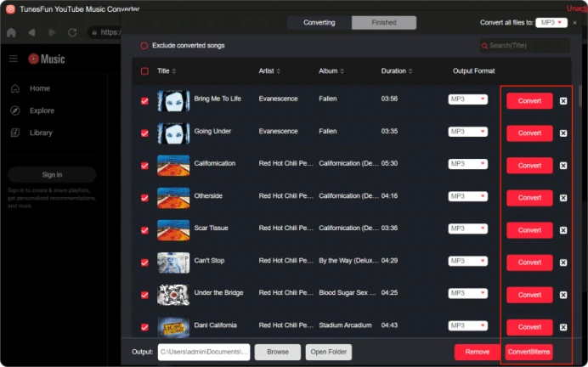Screen dimensions: 588x367
Task: Click Convert8Items button
Action: pos(529,352)
